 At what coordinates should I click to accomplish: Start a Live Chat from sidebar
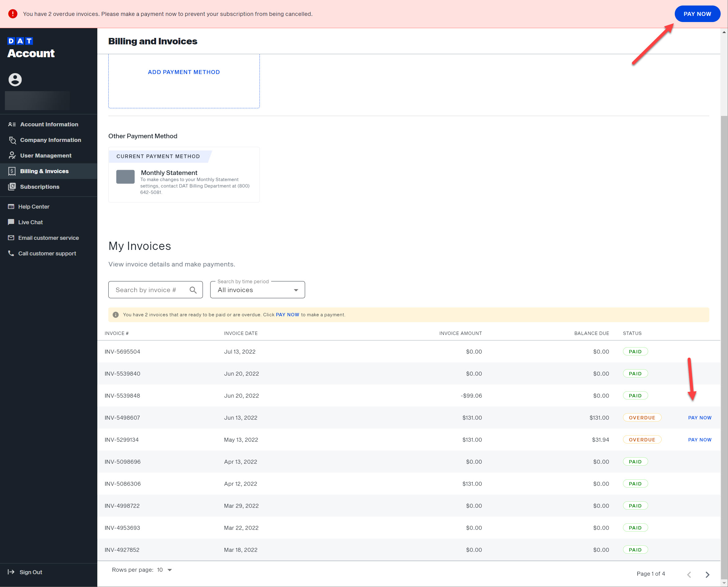(x=30, y=222)
